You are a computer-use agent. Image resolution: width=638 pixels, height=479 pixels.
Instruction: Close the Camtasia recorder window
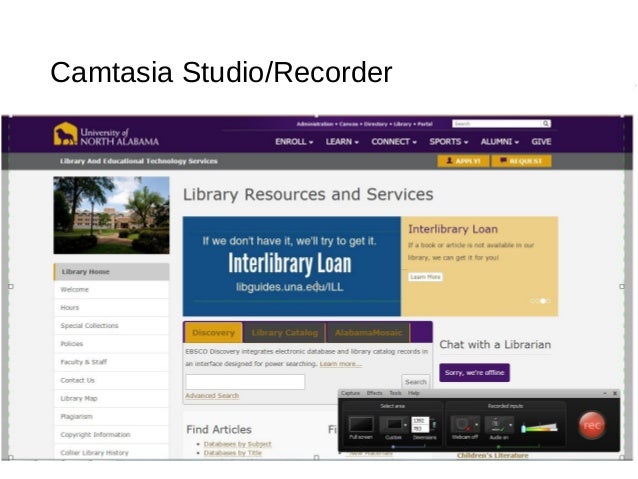click(615, 393)
